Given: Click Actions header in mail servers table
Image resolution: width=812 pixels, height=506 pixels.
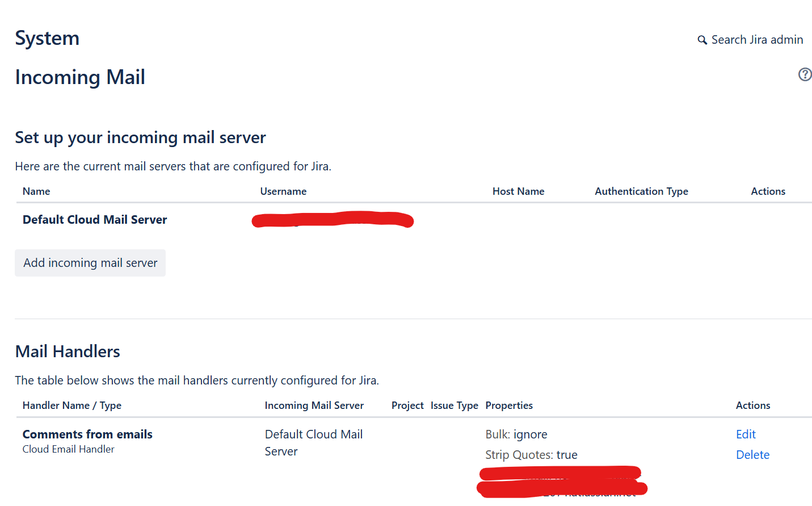Looking at the screenshot, I should 768,191.
